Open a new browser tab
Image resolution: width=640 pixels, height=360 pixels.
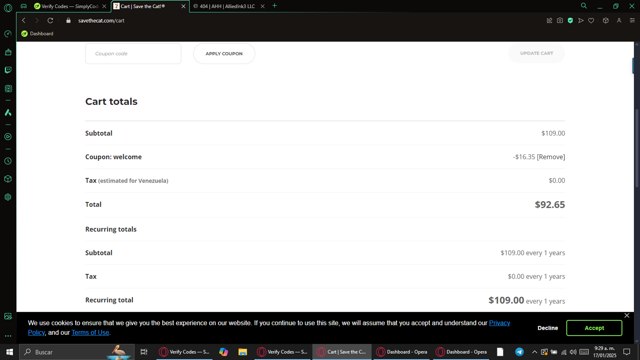pos(275,6)
